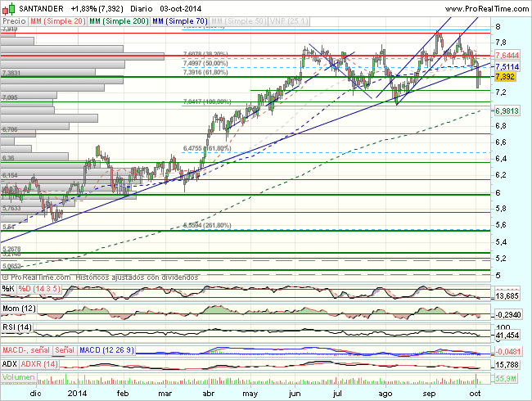This screenshot has width=532, height=401.
Task: Open the www.ProRealTime.com link
Action: click(487, 9)
